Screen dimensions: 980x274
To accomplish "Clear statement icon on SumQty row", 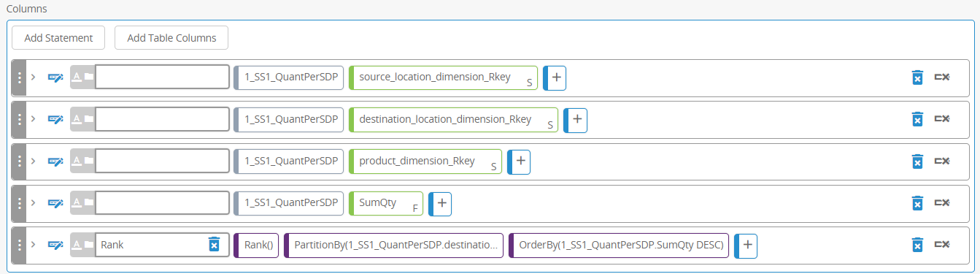I will pyautogui.click(x=942, y=202).
